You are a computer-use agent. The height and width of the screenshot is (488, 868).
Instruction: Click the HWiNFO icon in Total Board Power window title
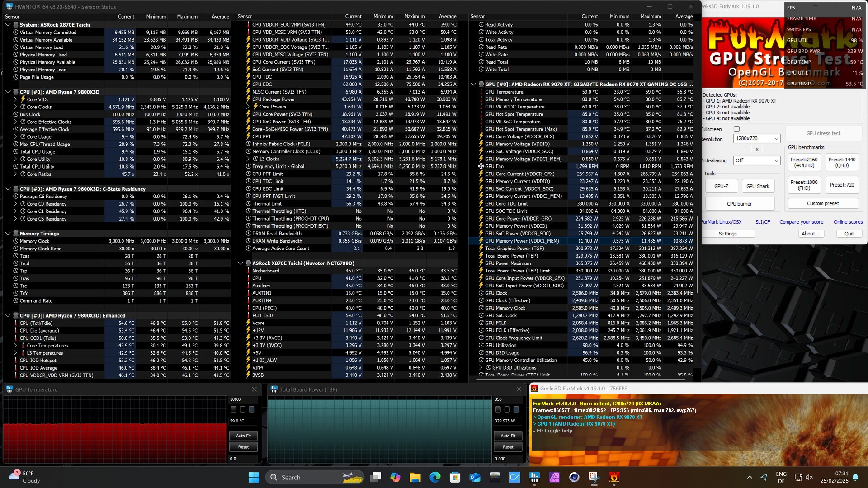[274, 389]
